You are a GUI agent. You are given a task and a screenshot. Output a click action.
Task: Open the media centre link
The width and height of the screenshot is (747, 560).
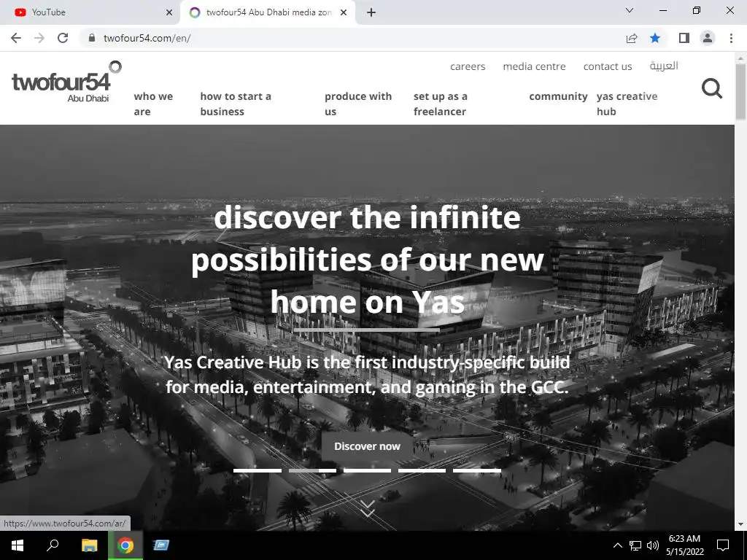click(535, 66)
